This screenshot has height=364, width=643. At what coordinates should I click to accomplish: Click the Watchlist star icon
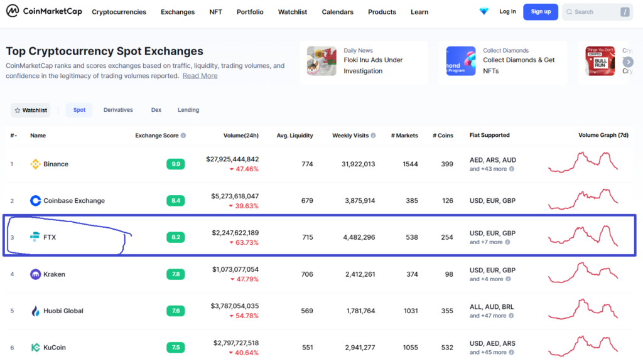tap(17, 110)
